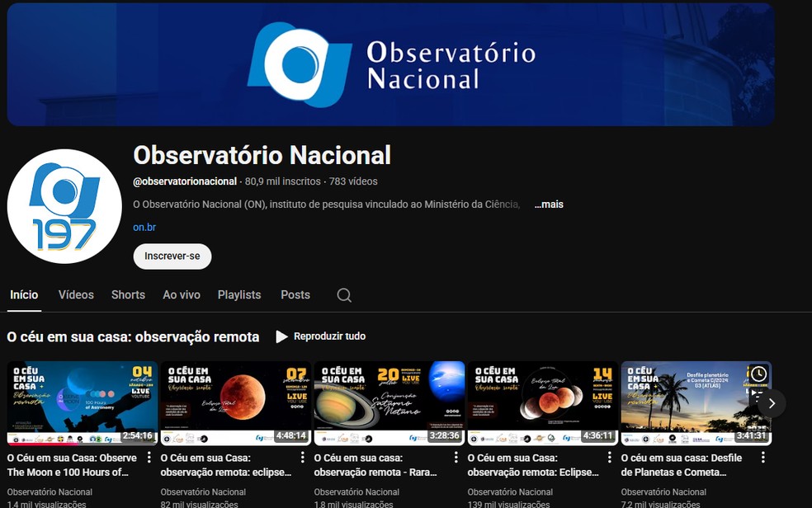This screenshot has width=812, height=508.
Task: Click the Observatório Nacional channel name heading
Action: click(x=262, y=155)
